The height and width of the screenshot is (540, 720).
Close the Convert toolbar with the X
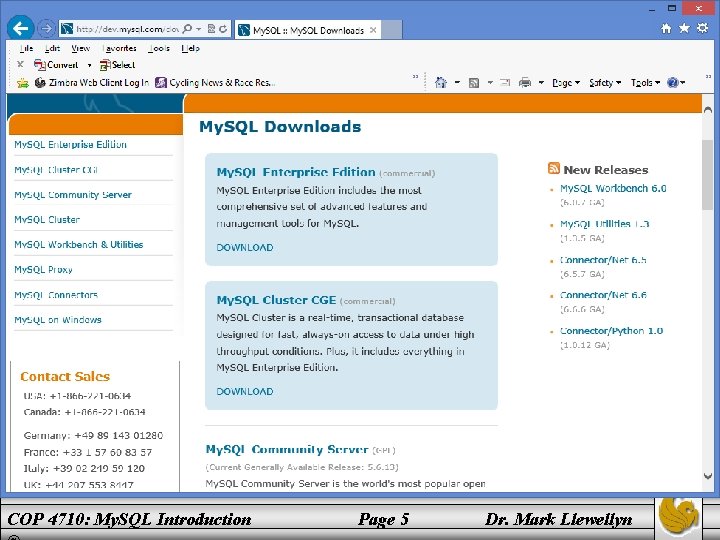pos(20,64)
